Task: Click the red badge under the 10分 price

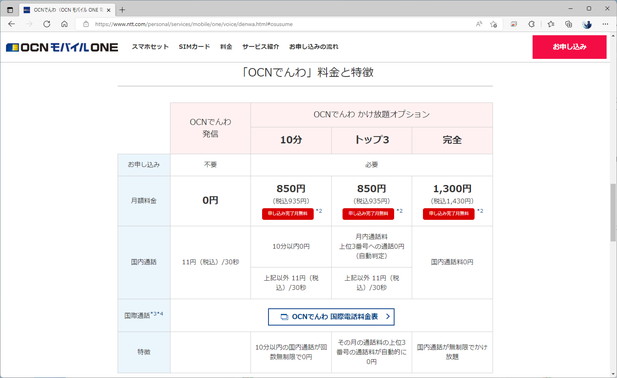Action: pos(288,214)
